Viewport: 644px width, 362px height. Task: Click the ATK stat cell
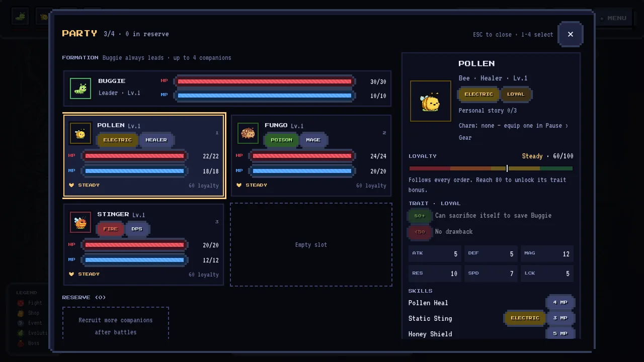pos(435,254)
